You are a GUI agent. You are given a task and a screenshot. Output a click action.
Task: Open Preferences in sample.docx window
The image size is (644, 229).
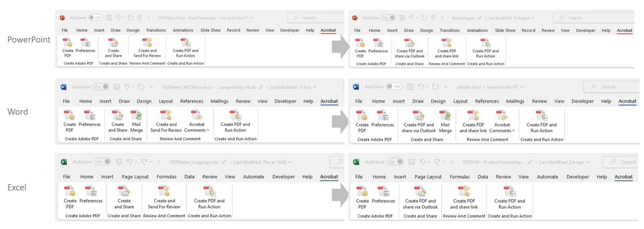pos(382,119)
